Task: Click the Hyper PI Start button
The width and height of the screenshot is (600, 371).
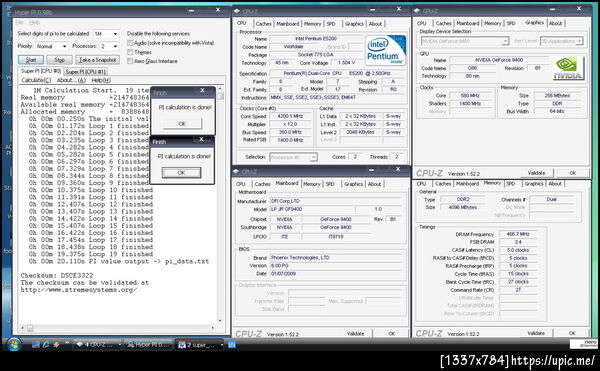Action: pyautogui.click(x=31, y=60)
